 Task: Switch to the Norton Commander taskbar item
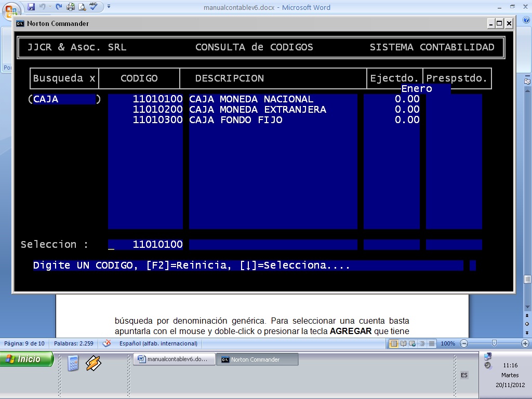coord(258,359)
